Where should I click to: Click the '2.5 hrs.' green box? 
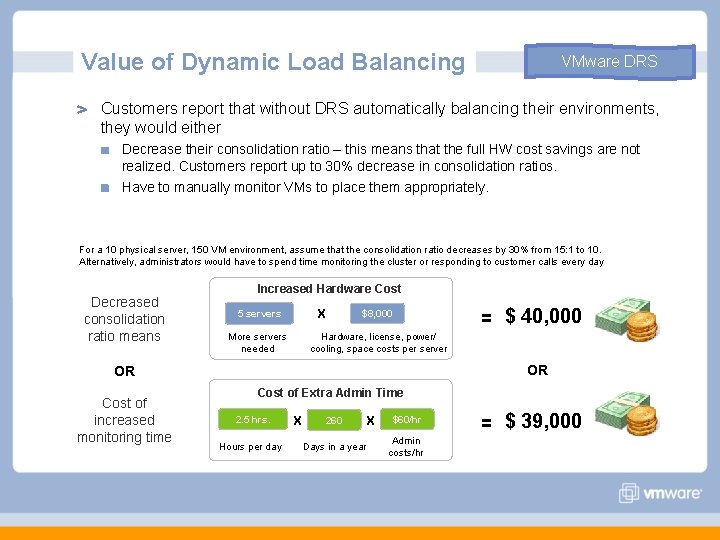[253, 419]
